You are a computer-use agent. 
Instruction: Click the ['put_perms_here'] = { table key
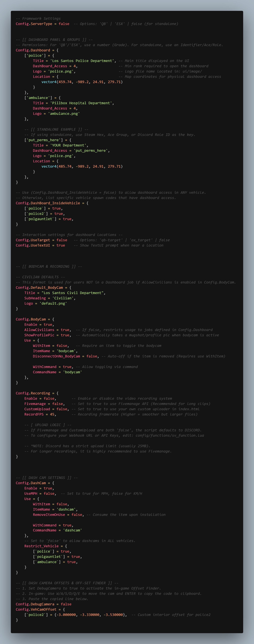click(x=48, y=140)
